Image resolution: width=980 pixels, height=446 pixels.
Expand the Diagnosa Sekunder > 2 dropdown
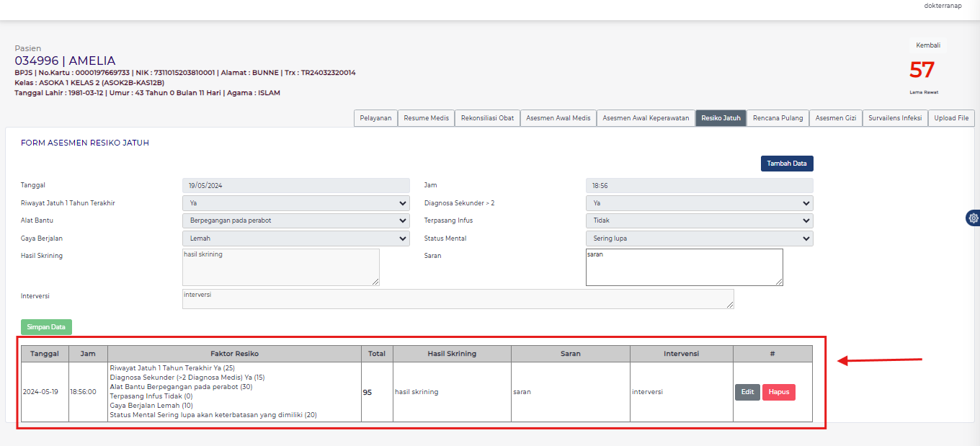click(699, 203)
